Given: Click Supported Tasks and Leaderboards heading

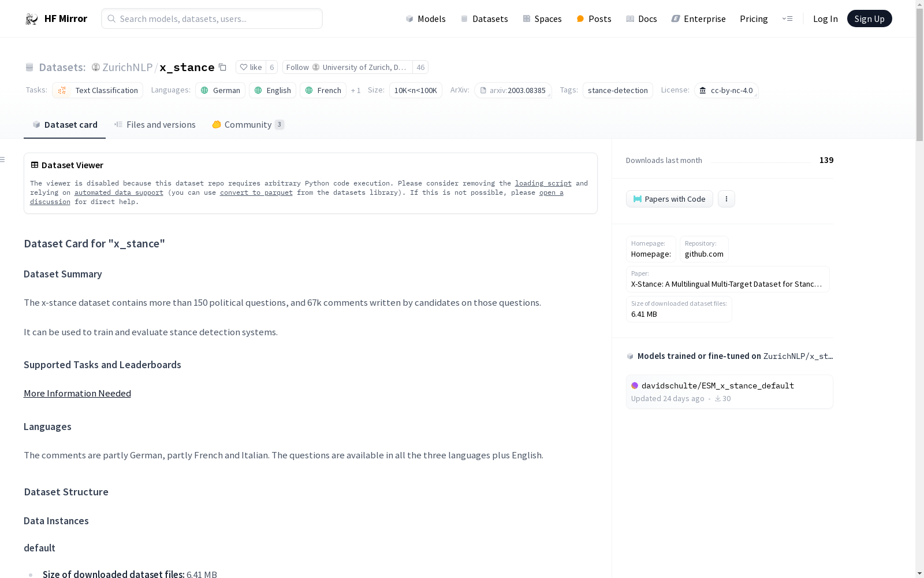Looking at the screenshot, I should pos(102,365).
